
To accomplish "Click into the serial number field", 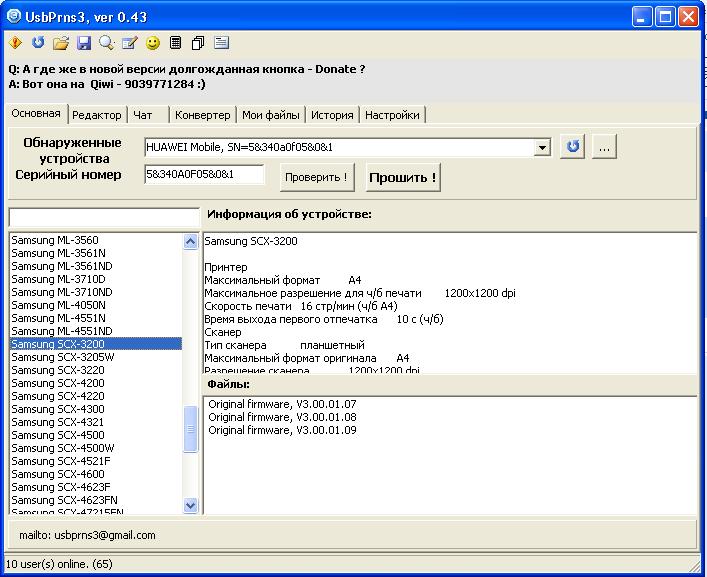I will [x=204, y=174].
